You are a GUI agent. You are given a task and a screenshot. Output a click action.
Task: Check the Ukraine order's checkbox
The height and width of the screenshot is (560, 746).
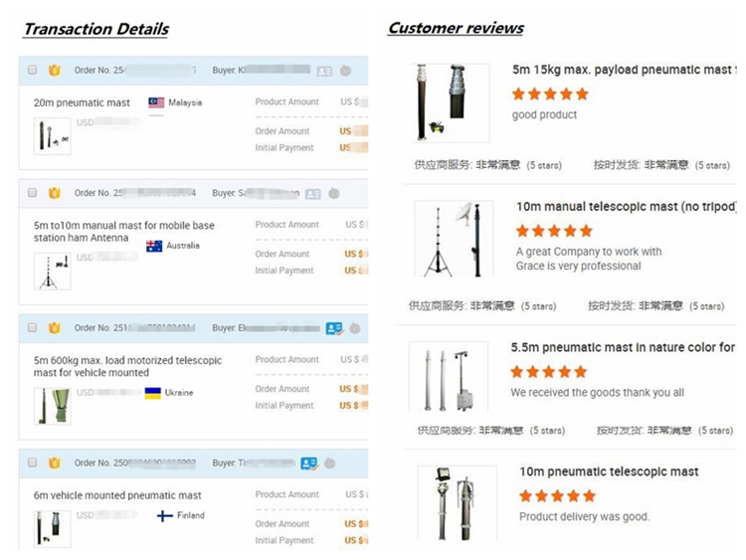(x=33, y=328)
